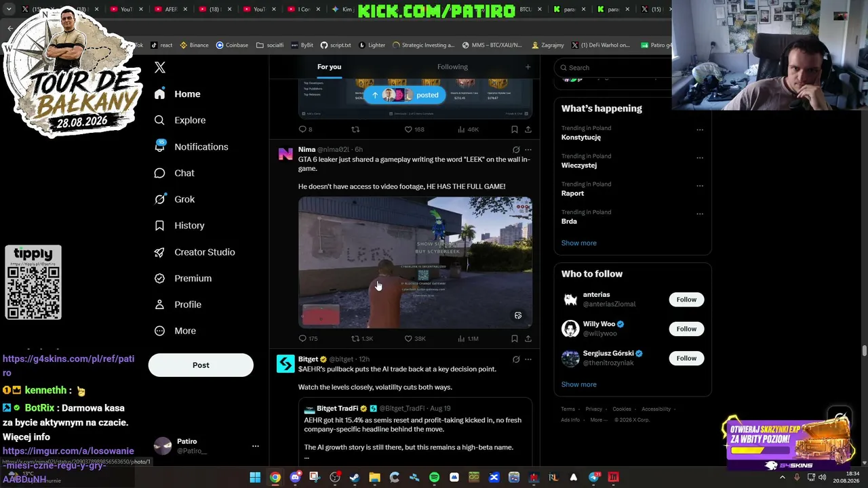Open Spotify from the taskbar

coord(434,478)
